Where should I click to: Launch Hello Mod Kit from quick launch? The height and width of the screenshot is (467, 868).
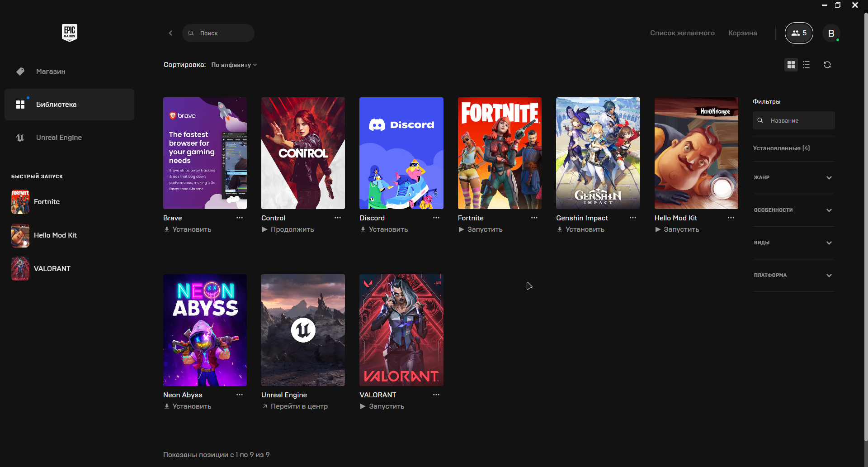44,235
